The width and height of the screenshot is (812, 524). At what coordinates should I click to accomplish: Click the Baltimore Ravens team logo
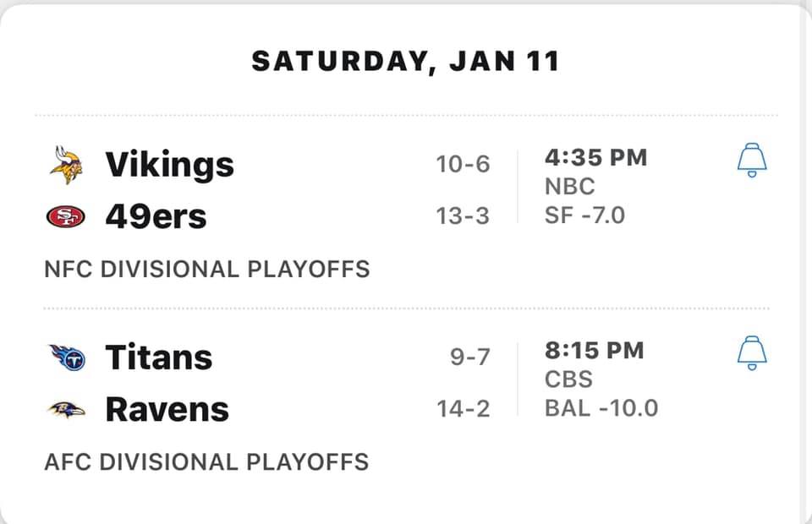click(x=66, y=410)
